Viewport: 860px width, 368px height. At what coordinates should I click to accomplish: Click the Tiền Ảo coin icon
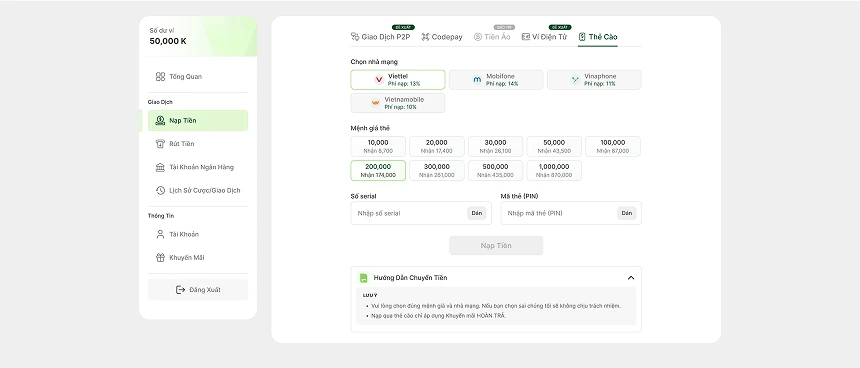pos(478,37)
